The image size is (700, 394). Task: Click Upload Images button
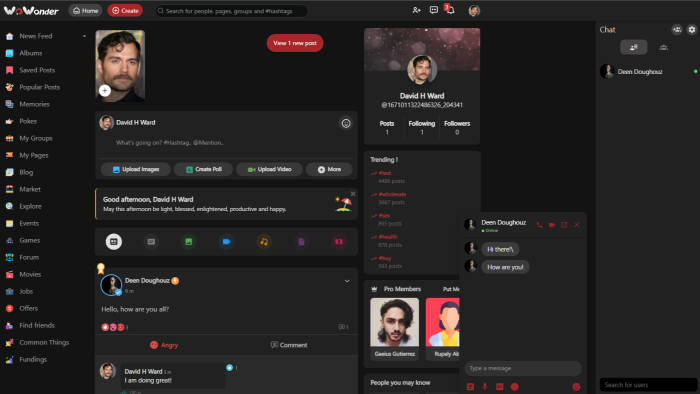click(136, 170)
